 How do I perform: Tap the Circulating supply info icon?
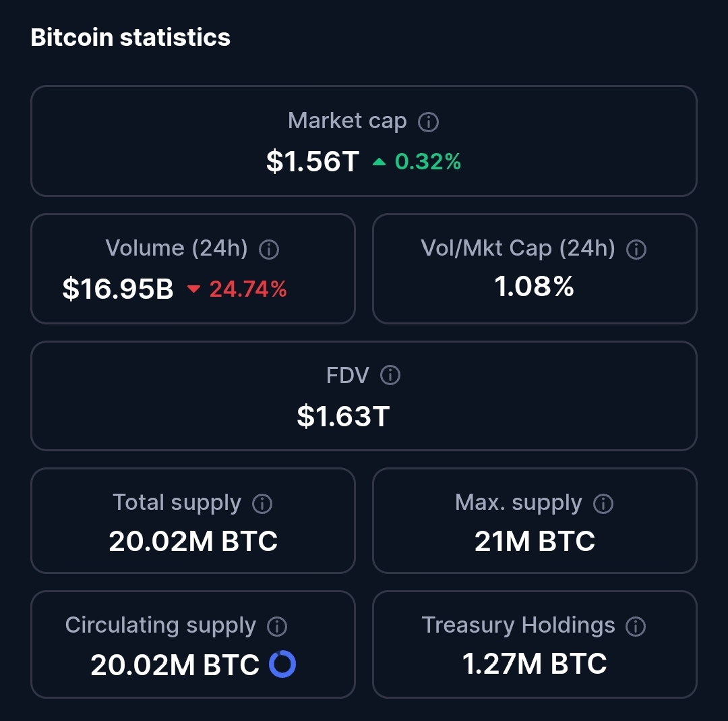coord(277,627)
